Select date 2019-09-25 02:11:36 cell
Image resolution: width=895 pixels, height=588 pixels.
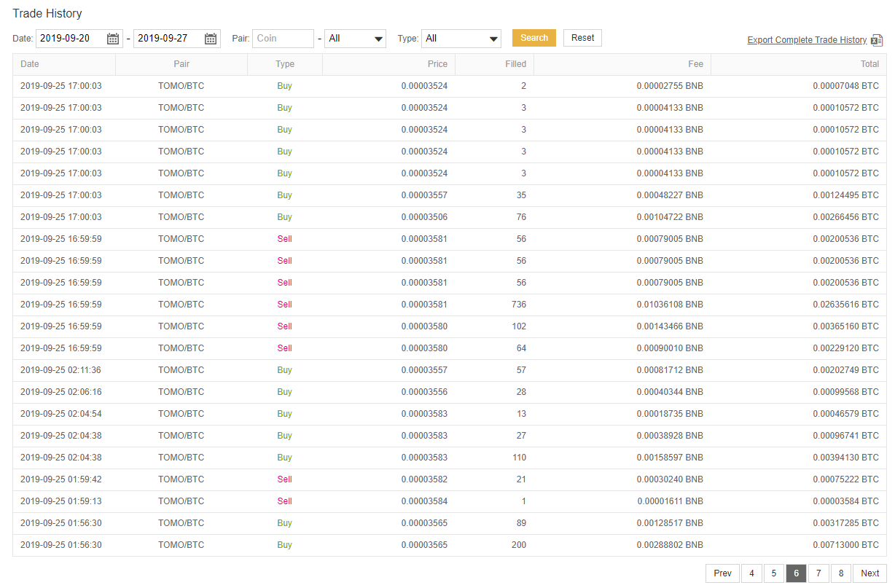(x=61, y=370)
